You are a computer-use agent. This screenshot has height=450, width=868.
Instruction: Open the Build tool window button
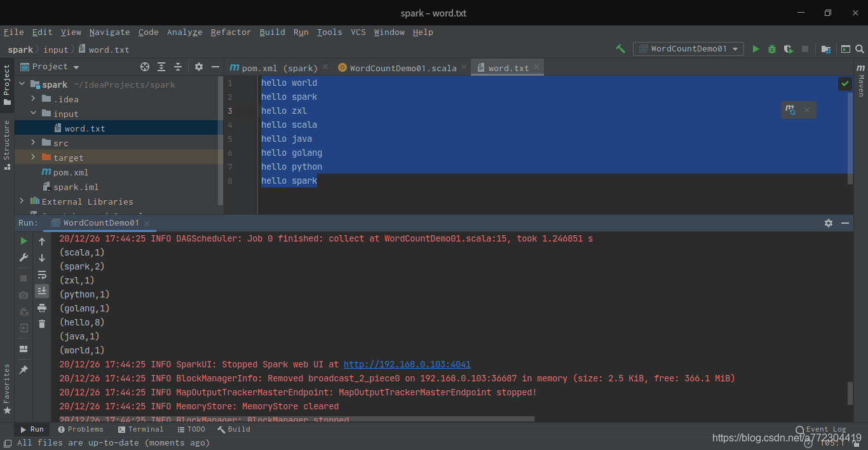point(234,429)
